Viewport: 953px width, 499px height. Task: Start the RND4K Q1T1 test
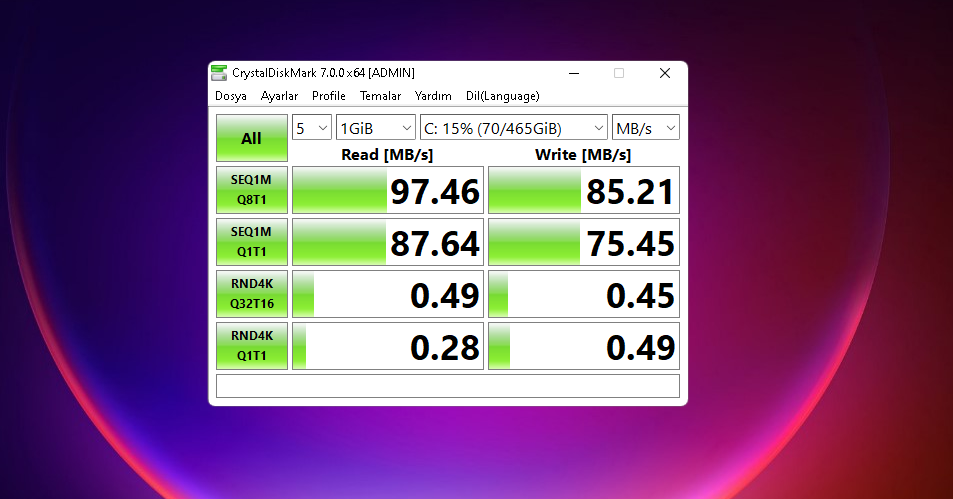[x=252, y=346]
